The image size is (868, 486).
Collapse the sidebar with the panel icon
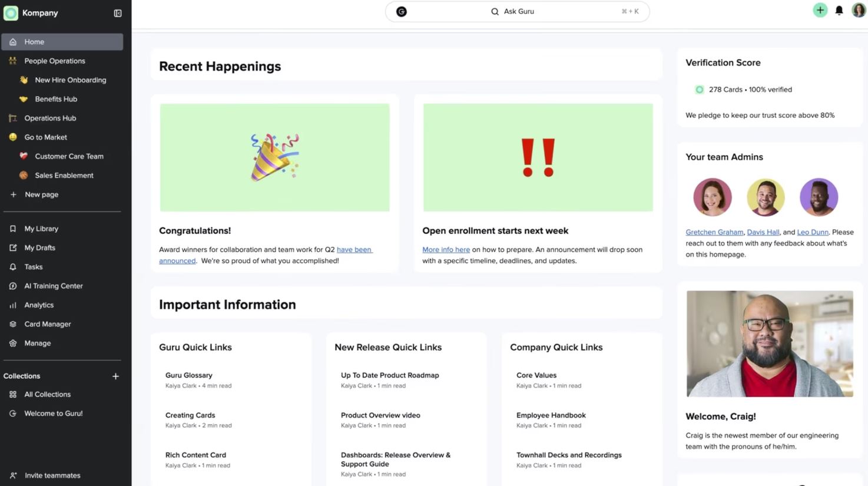118,13
